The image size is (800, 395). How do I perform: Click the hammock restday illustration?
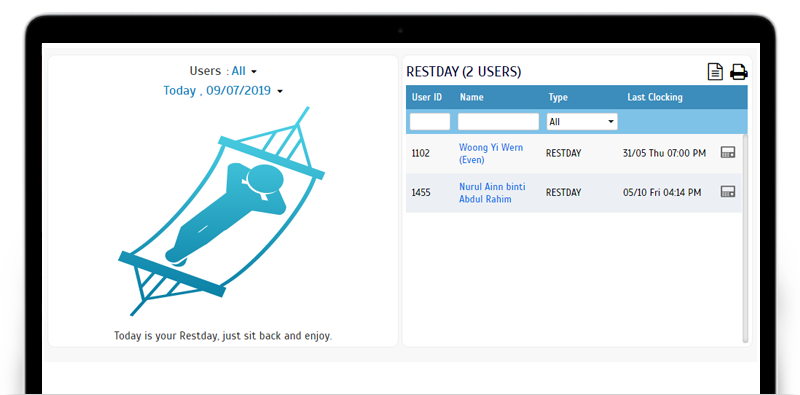coord(221,211)
